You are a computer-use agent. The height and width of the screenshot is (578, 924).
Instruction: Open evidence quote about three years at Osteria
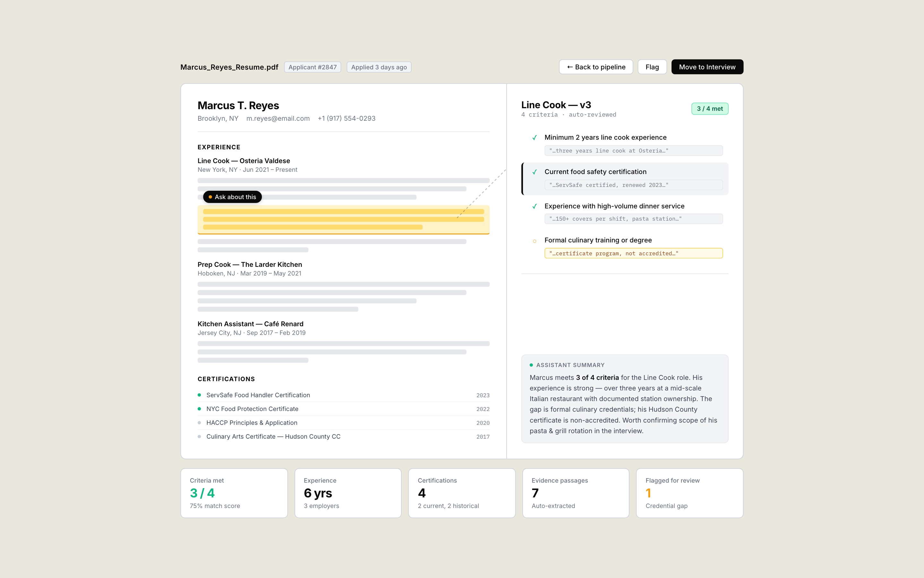coord(633,151)
